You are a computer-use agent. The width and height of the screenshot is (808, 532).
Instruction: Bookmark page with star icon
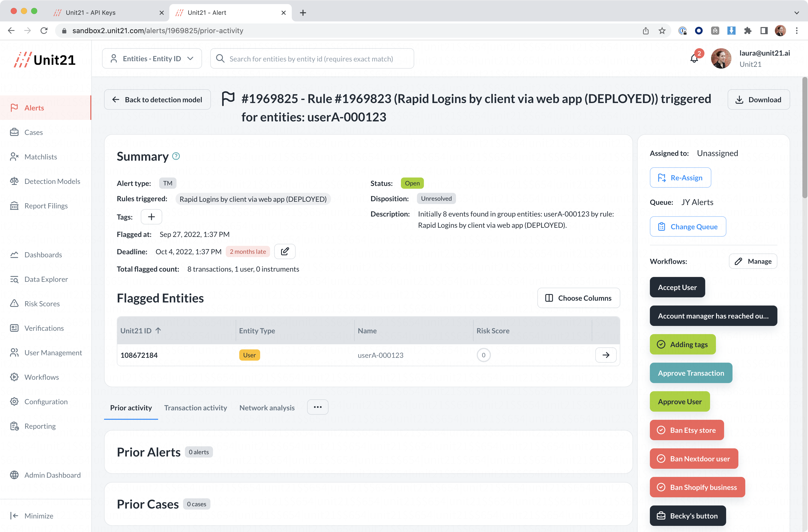pos(662,31)
